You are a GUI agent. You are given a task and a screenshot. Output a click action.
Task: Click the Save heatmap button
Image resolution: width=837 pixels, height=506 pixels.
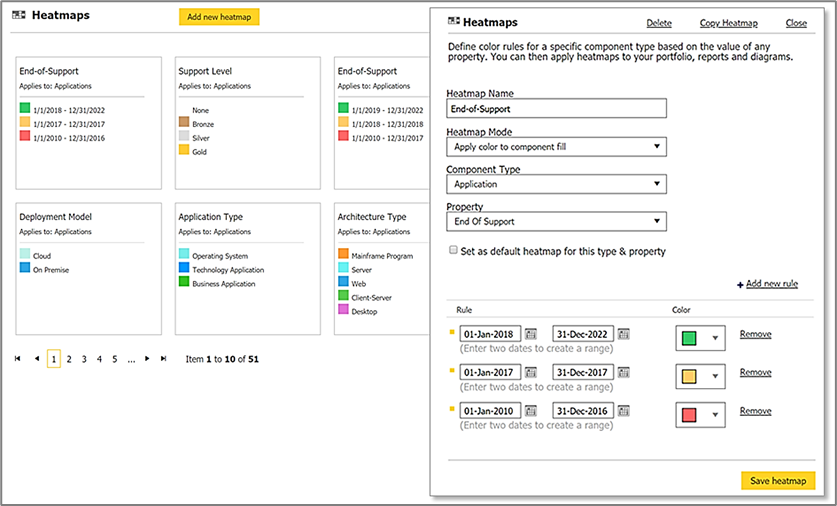click(x=778, y=481)
